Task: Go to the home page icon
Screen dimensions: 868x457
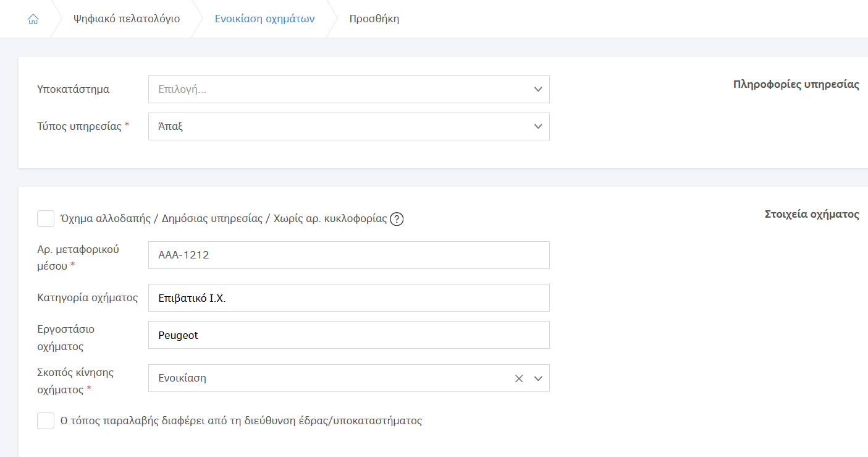Action: click(33, 19)
